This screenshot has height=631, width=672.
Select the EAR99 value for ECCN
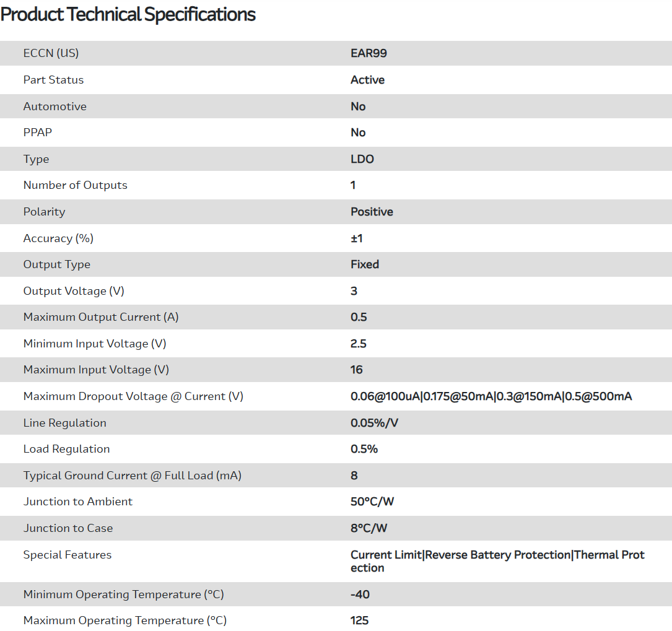(x=369, y=53)
